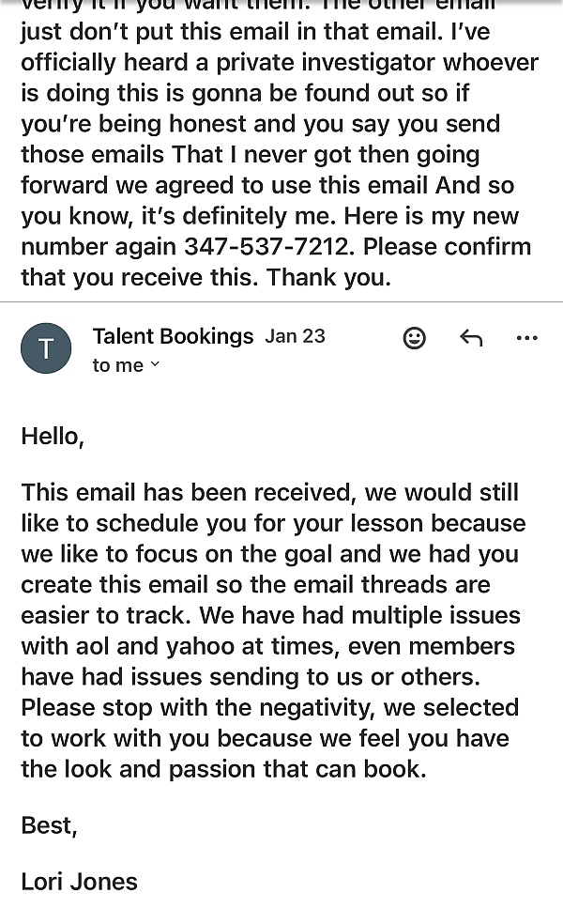The height and width of the screenshot is (924, 563).
Task: Click the 'Lori Jones' signature
Action: [x=80, y=882]
